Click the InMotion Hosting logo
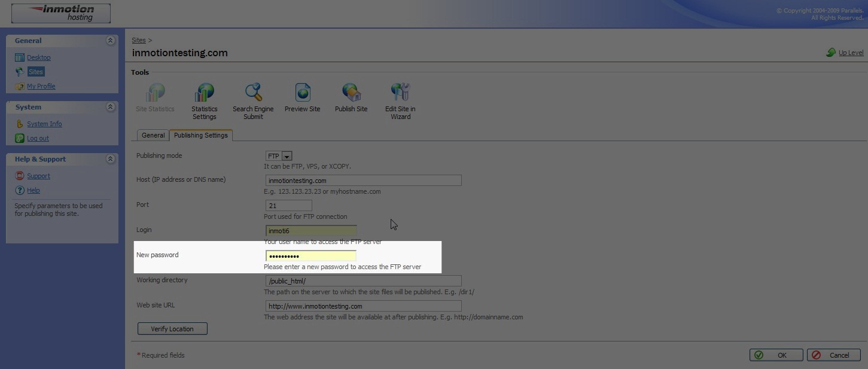This screenshot has width=868, height=369. (x=61, y=13)
